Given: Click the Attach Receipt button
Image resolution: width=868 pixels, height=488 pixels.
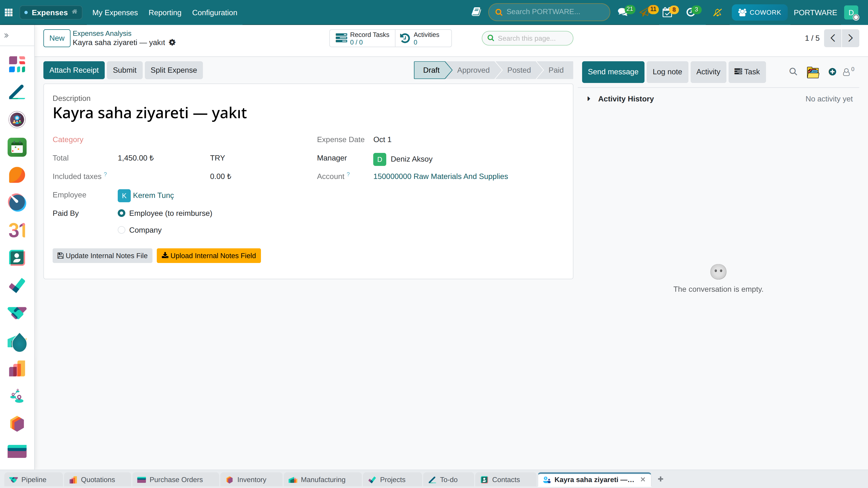Looking at the screenshot, I should coord(74,70).
